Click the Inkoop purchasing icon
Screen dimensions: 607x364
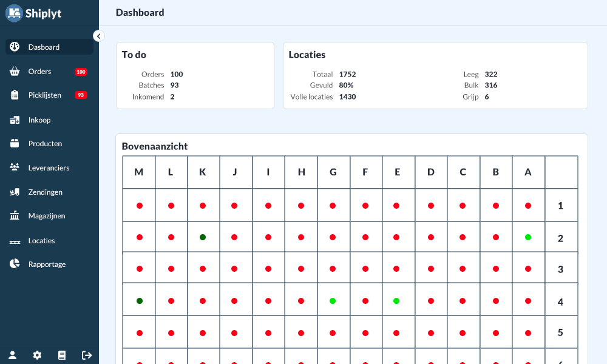15,120
